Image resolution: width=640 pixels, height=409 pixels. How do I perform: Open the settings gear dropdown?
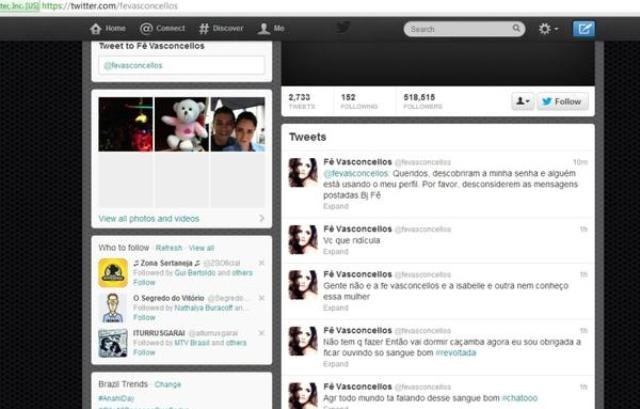(x=548, y=29)
